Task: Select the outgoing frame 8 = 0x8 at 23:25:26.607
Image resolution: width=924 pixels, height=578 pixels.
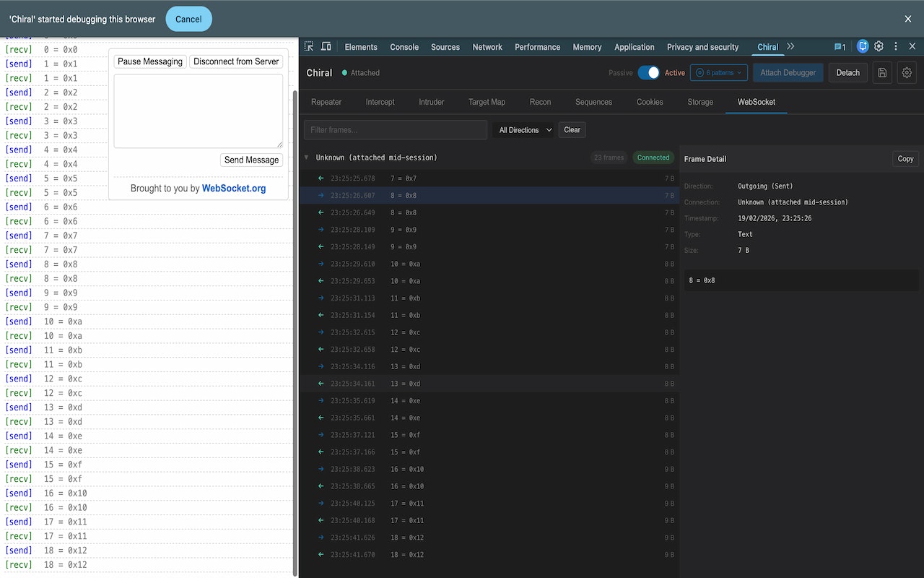Action: pos(489,196)
